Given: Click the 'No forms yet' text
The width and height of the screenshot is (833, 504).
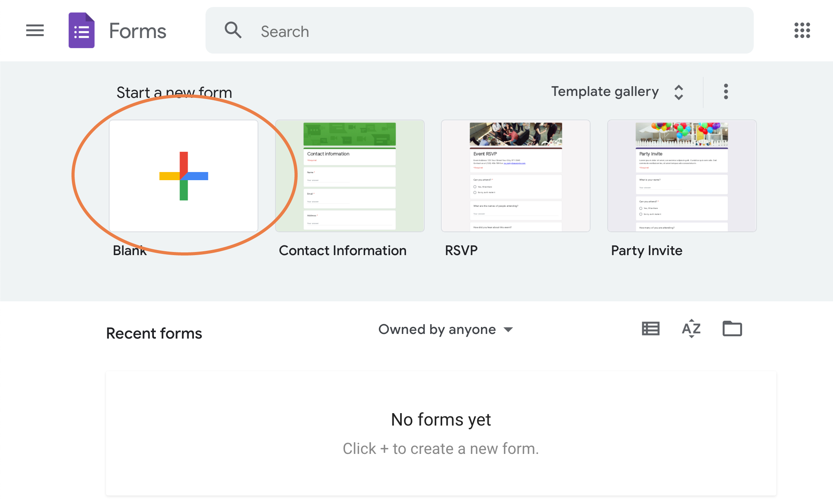Looking at the screenshot, I should 441,420.
